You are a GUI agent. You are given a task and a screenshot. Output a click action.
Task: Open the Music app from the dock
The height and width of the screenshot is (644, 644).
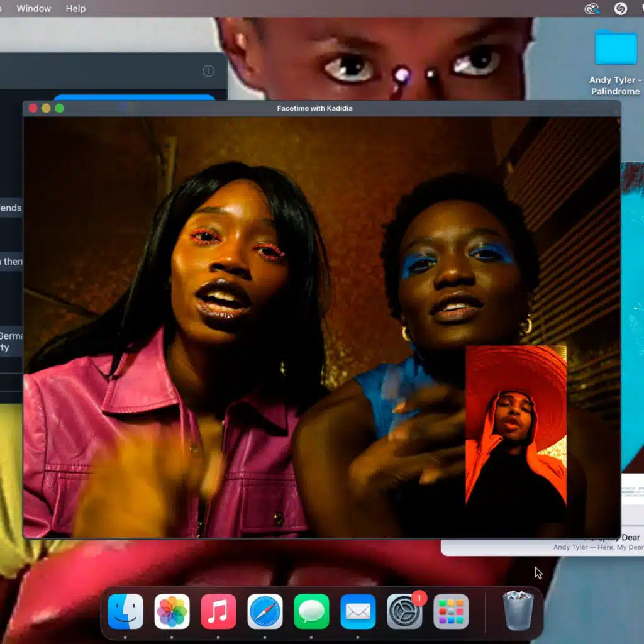[218, 611]
